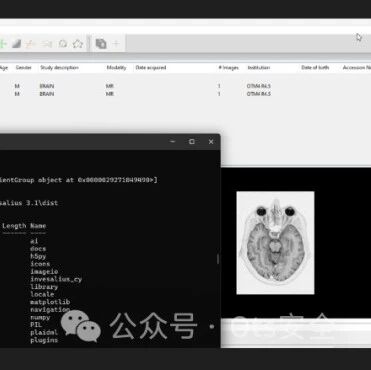Click MR modality in the lower row

[x=110, y=94]
